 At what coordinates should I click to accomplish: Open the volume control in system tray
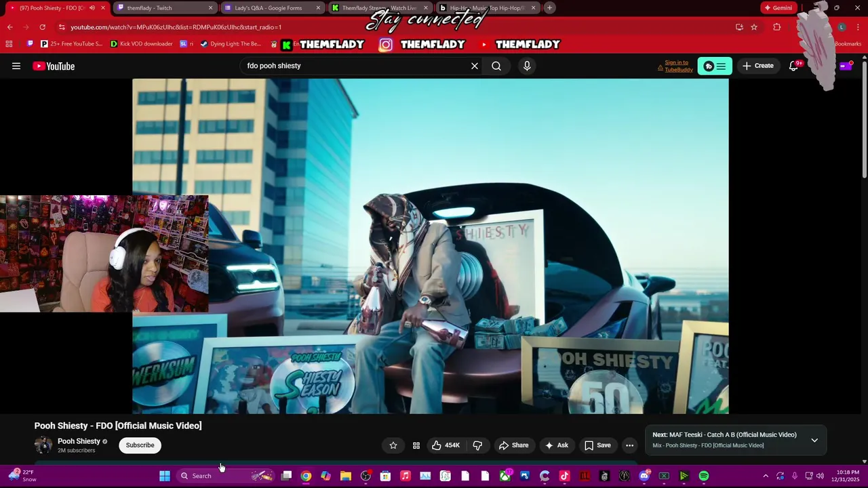(820, 476)
